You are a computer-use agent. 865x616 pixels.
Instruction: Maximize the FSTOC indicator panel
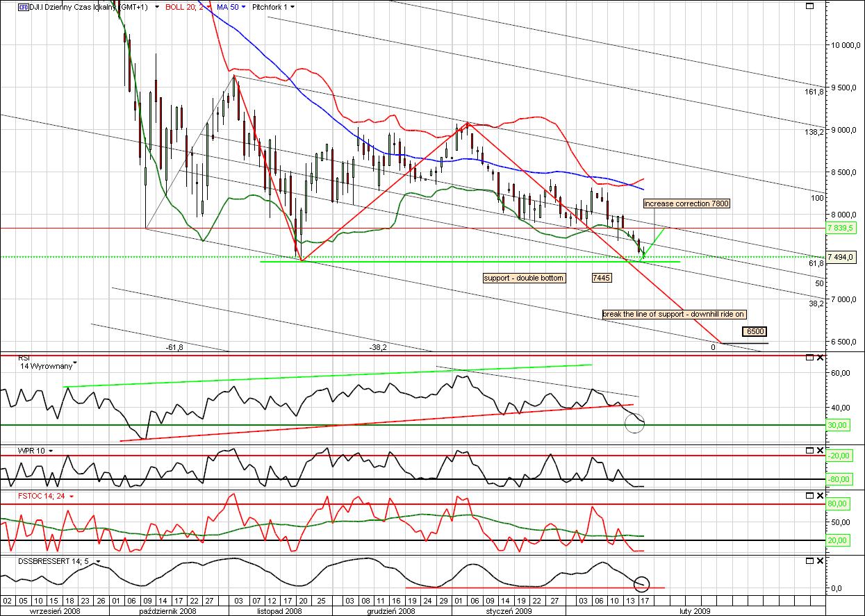click(x=809, y=496)
